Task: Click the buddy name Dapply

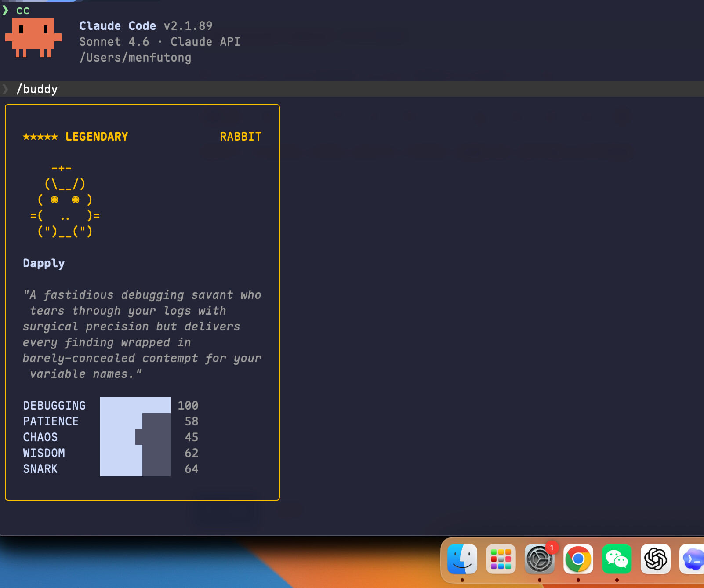Action: pos(44,263)
